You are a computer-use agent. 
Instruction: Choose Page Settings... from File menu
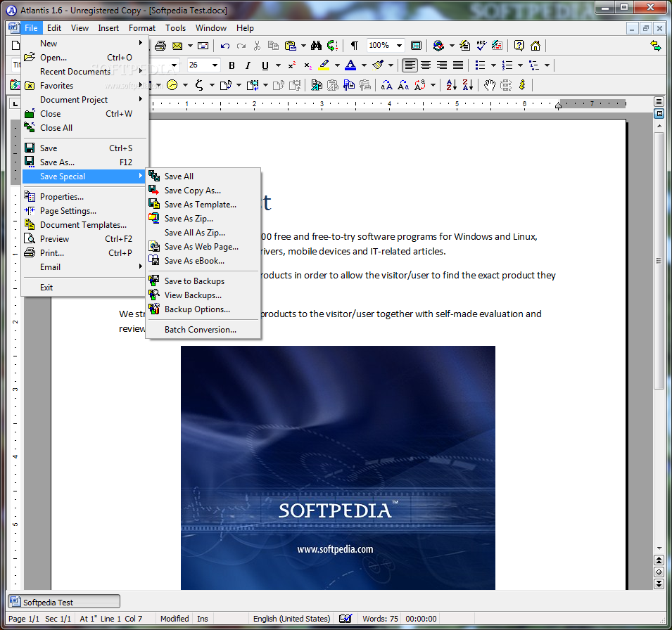coord(84,211)
